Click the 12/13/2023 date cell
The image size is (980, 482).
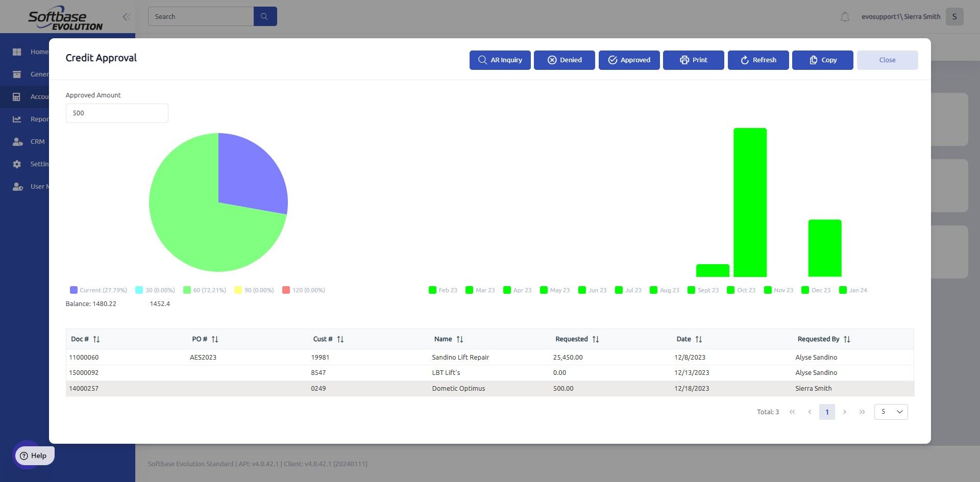692,373
